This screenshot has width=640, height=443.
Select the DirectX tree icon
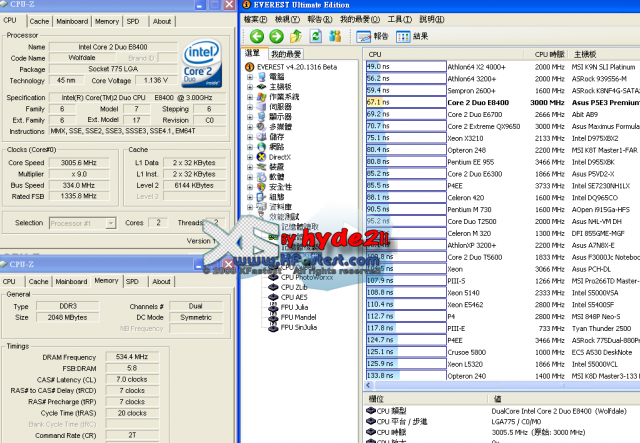pyautogui.click(x=262, y=157)
